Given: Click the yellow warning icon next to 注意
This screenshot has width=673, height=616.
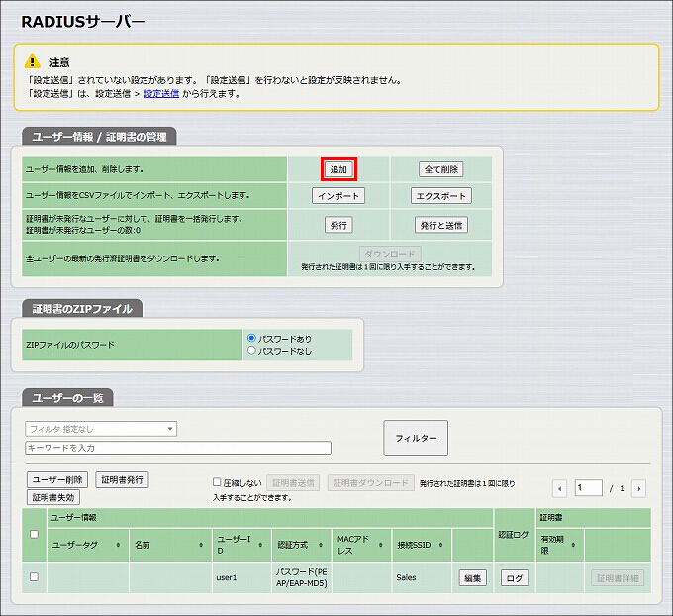Looking at the screenshot, I should point(33,61).
